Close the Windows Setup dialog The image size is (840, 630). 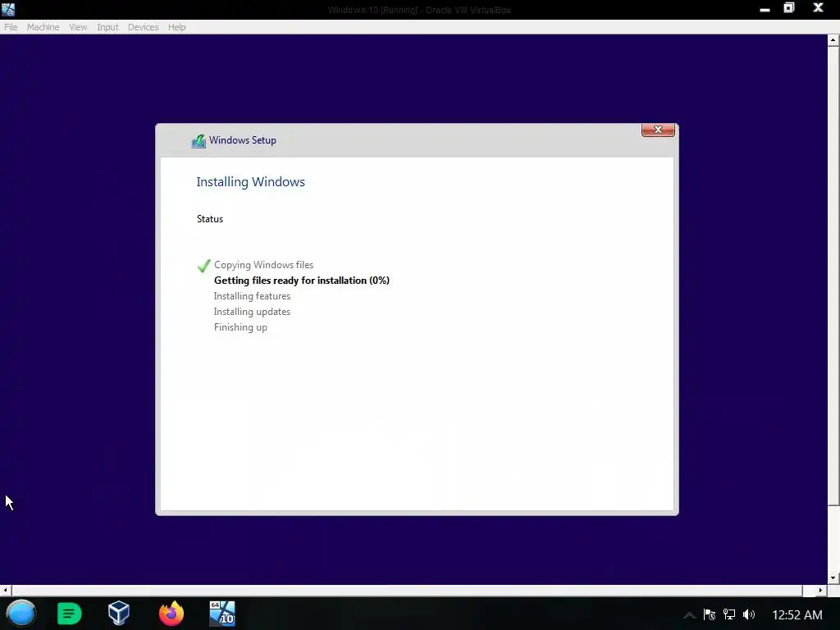click(658, 130)
